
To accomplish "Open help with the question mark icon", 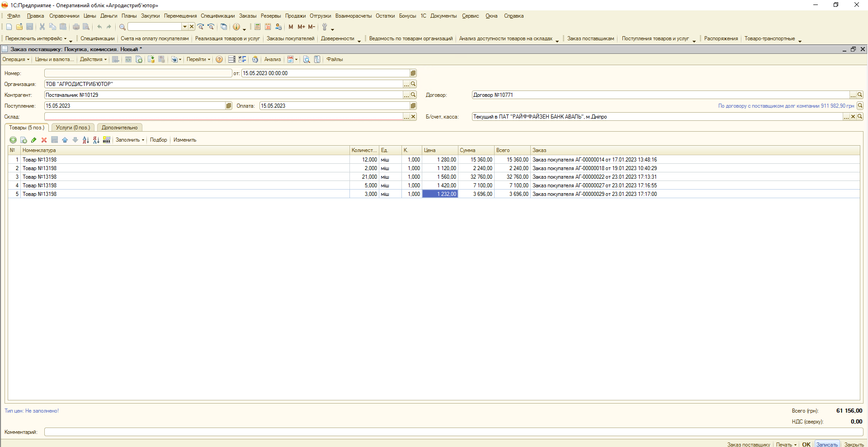I will pyautogui.click(x=219, y=60).
